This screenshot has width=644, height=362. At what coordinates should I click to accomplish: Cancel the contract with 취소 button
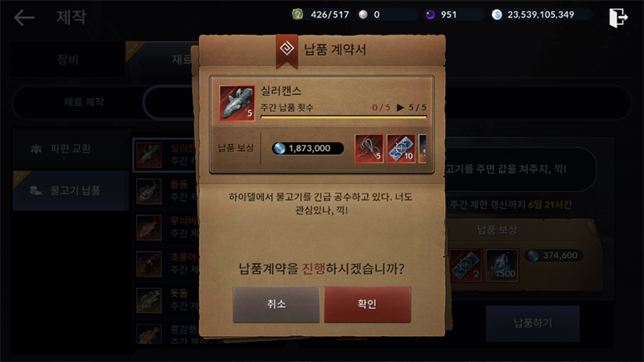click(276, 304)
